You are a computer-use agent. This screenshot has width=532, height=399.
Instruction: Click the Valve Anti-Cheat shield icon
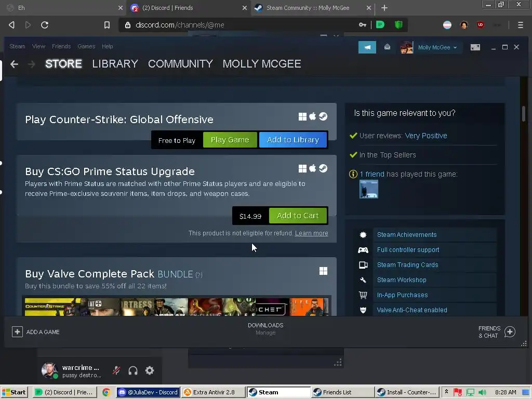363,310
